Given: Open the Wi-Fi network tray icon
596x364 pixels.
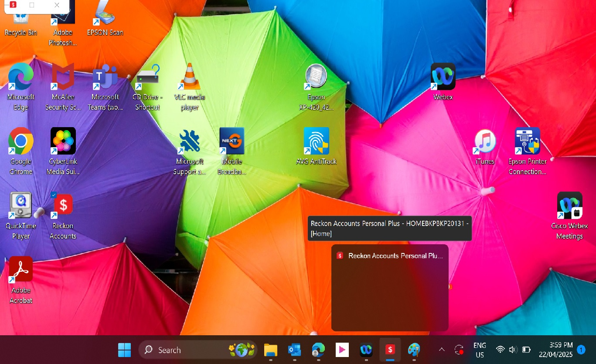Looking at the screenshot, I should click(500, 350).
